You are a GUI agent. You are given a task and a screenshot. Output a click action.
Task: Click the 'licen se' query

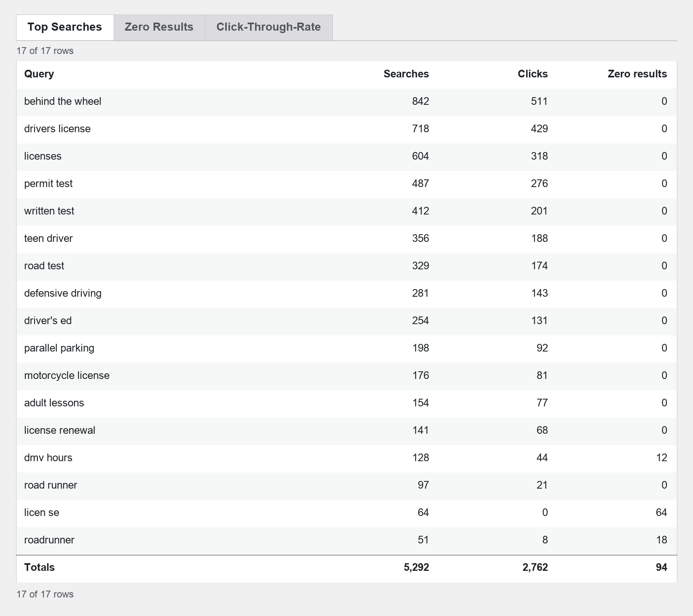pos(41,513)
